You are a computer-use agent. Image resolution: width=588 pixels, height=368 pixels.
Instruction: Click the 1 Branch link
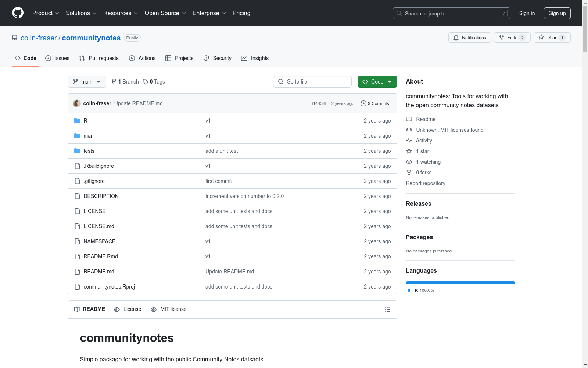[125, 82]
